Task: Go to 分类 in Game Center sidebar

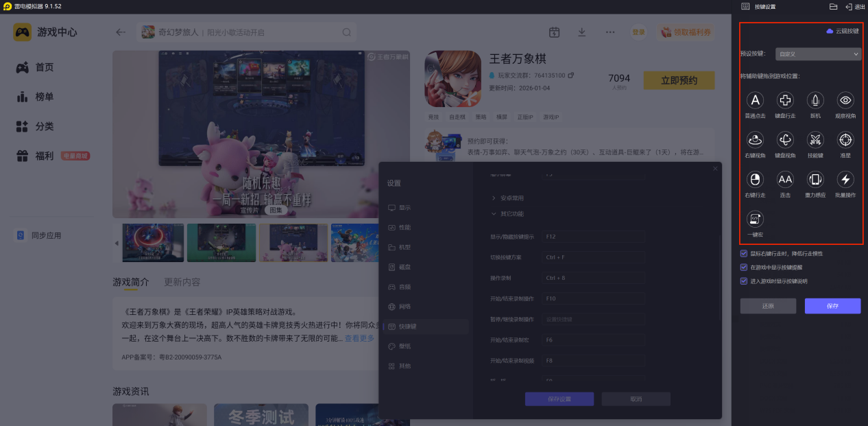Action: coord(35,126)
